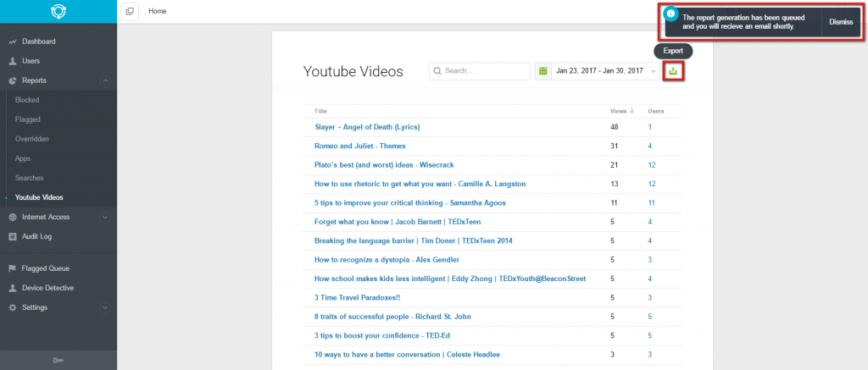Click the Dashboard chart icon in sidebar
Viewport: 868px width, 370px height.
[x=12, y=42]
